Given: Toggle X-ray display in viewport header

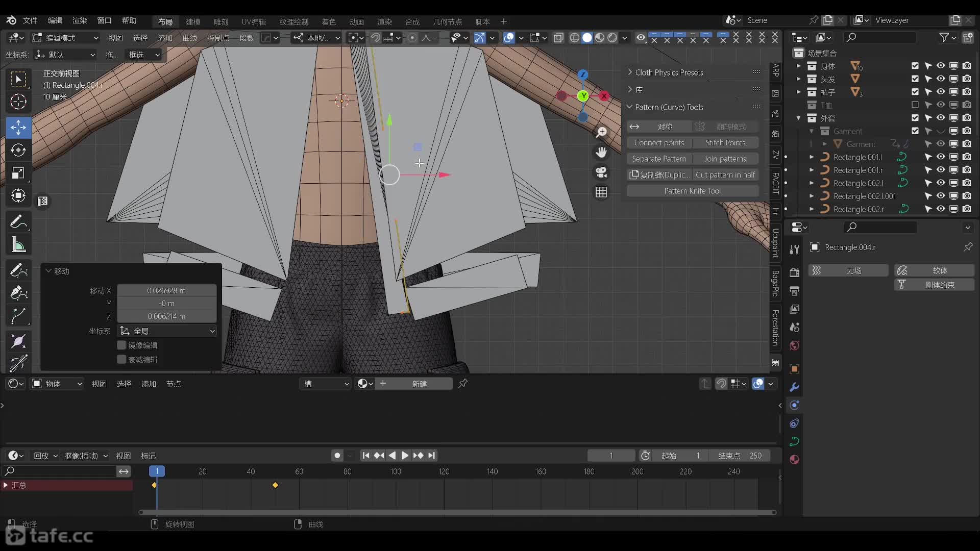Looking at the screenshot, I should (558, 38).
